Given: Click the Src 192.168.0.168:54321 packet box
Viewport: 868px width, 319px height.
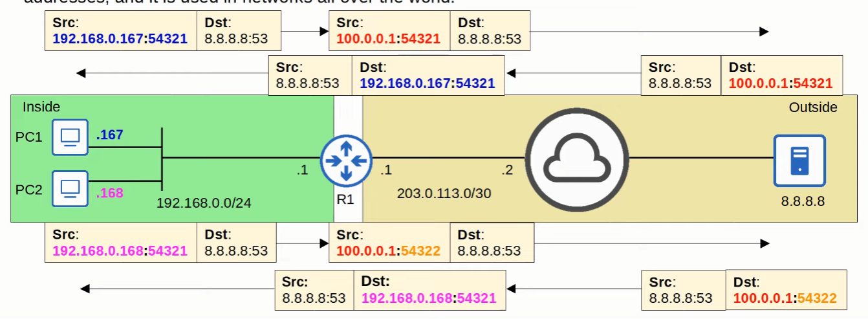Looking at the screenshot, I should 121,243.
